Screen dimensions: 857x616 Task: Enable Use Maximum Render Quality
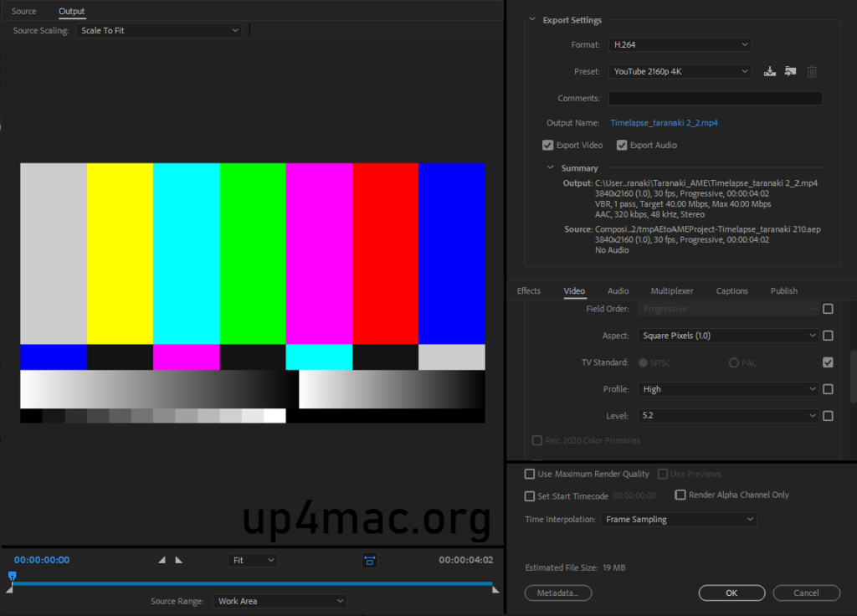point(530,473)
